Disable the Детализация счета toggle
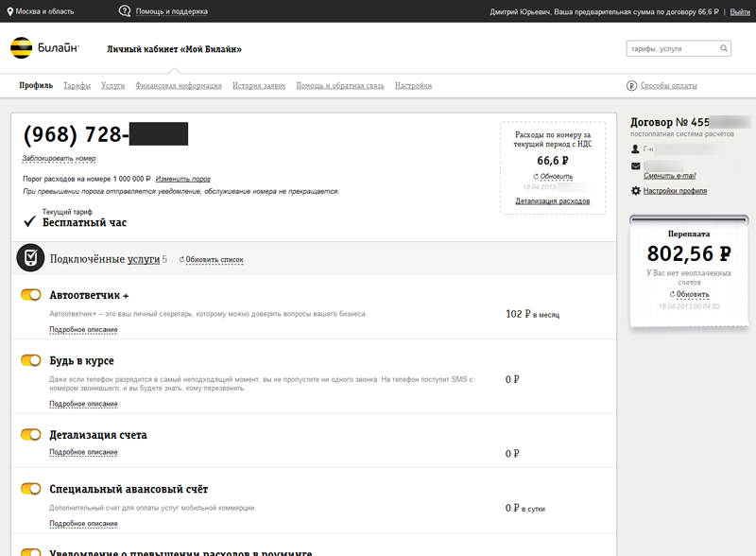The width and height of the screenshot is (756, 556). pyautogui.click(x=31, y=434)
